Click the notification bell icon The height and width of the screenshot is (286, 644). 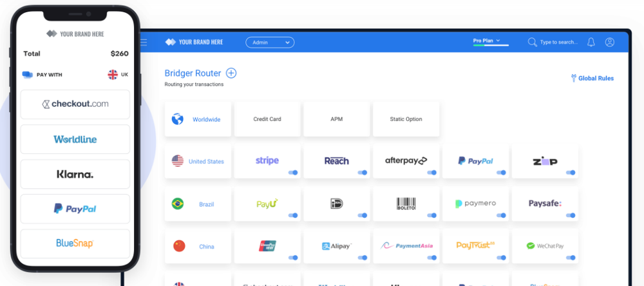591,42
